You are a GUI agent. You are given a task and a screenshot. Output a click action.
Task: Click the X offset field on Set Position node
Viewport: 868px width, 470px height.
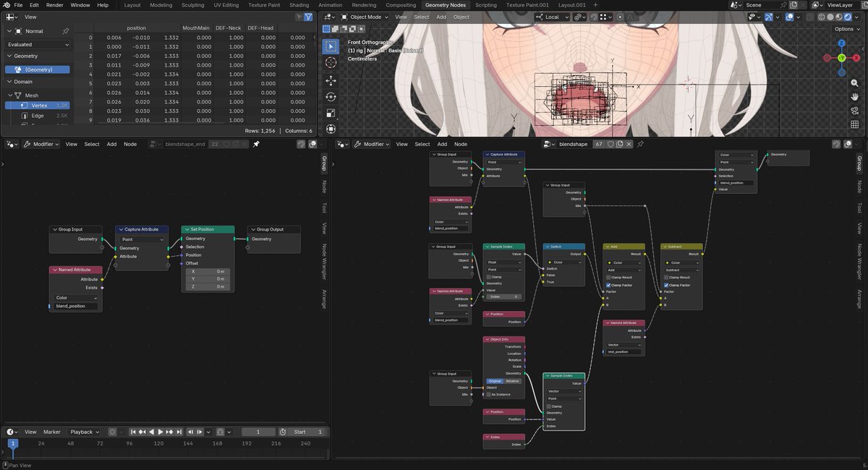208,271
